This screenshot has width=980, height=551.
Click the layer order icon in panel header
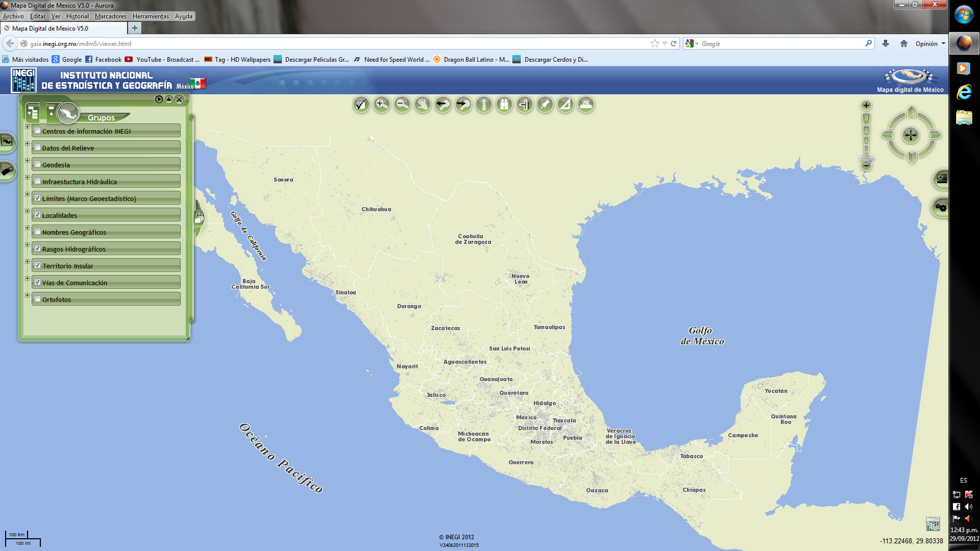pos(51,112)
